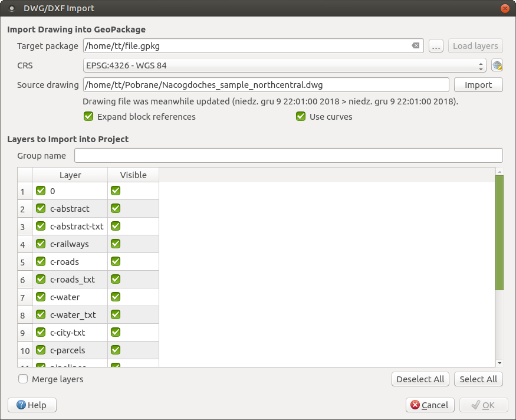
Task: Deselect All layers in the list
Action: click(420, 379)
